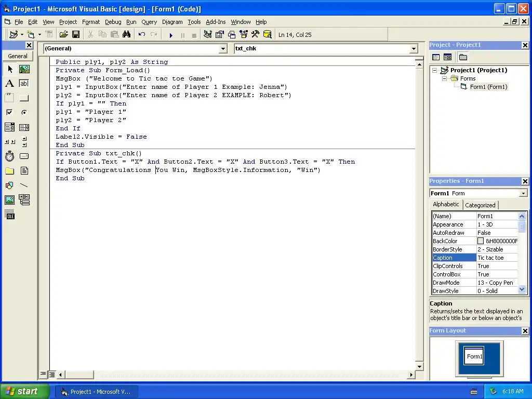Select the BorderStyle property row
This screenshot has width=532, height=399.
475,249
